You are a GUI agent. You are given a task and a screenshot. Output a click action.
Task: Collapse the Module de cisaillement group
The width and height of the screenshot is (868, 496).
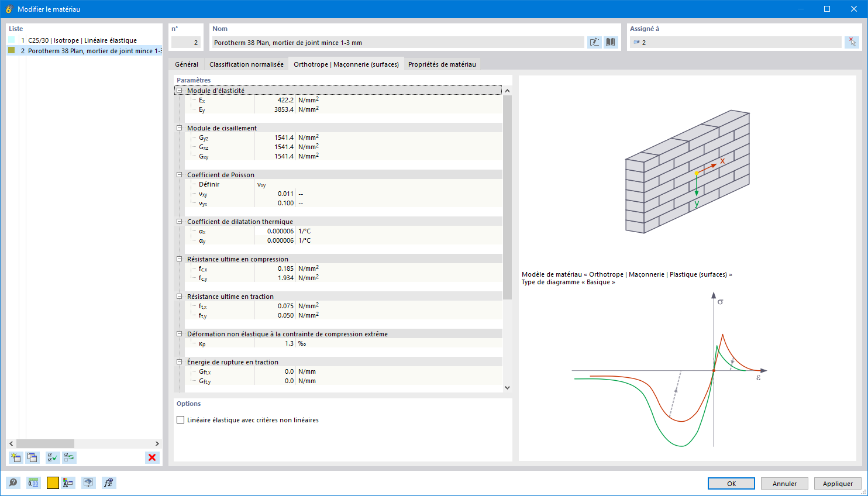(180, 128)
